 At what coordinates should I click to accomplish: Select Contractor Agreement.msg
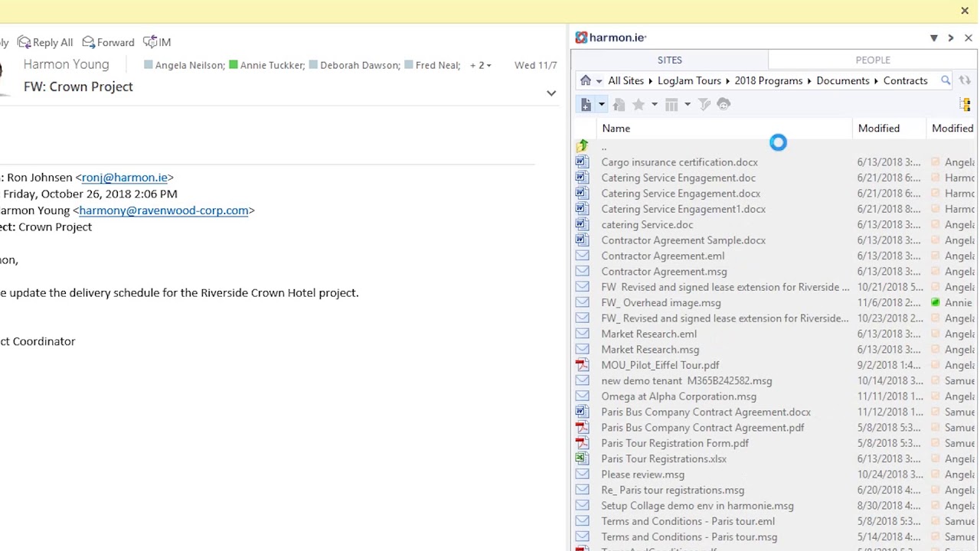click(x=664, y=272)
